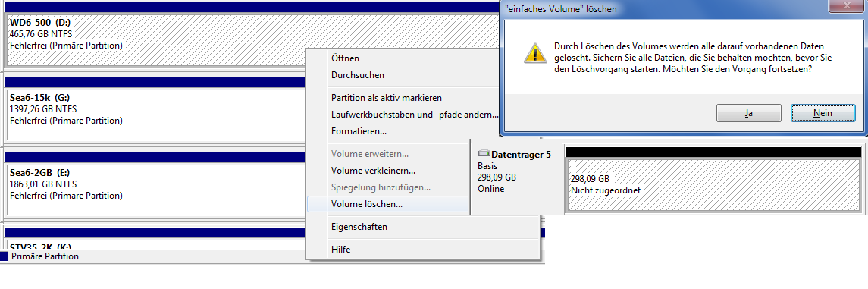Image resolution: width=868 pixels, height=289 pixels.
Task: Confirm deletion with the Ja button
Action: point(748,112)
